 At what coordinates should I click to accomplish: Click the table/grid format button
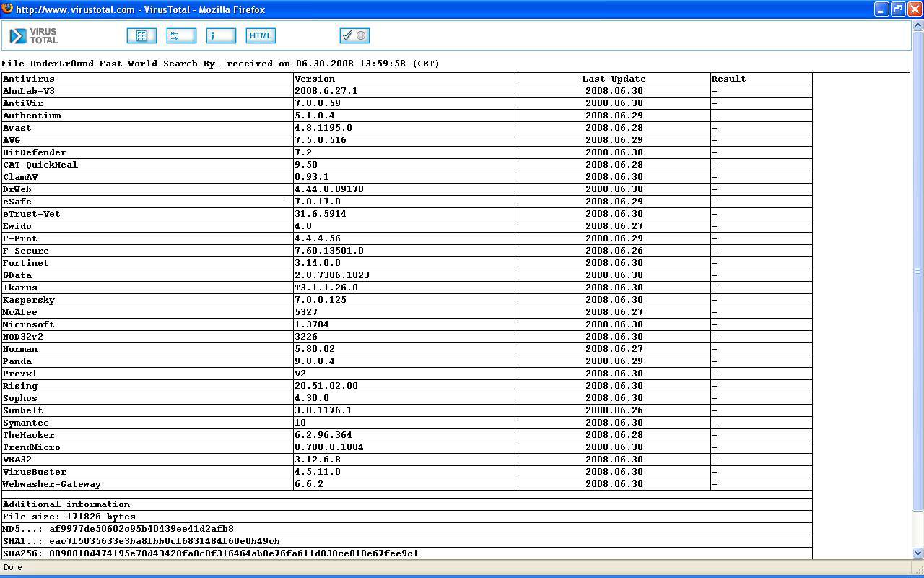pos(141,35)
